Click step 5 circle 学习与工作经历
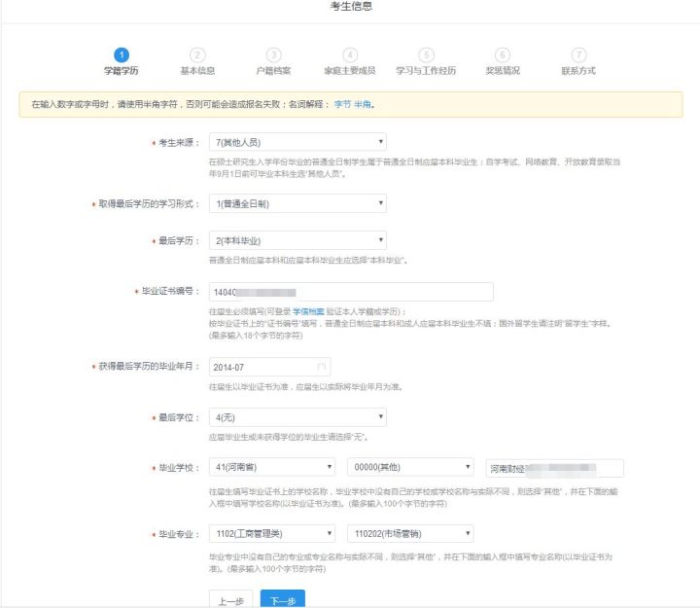Screen dimensions: 700x608 (426, 55)
